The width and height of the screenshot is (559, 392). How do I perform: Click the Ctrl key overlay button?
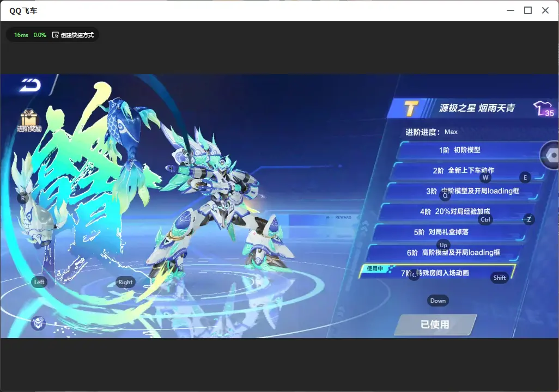point(485,219)
